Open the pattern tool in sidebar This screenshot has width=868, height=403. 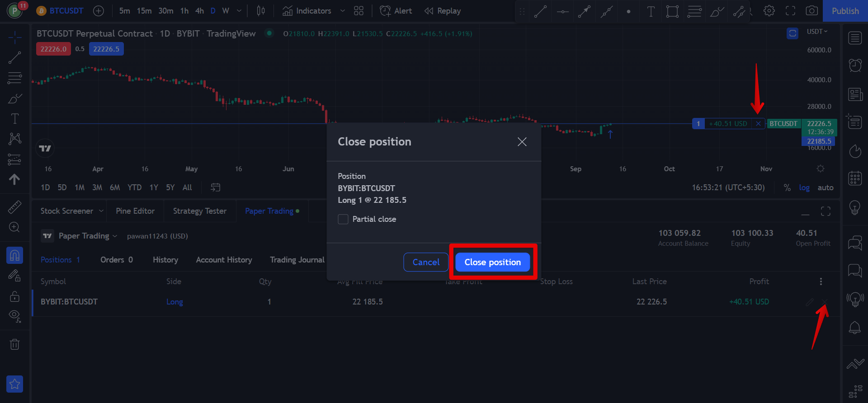(15, 139)
